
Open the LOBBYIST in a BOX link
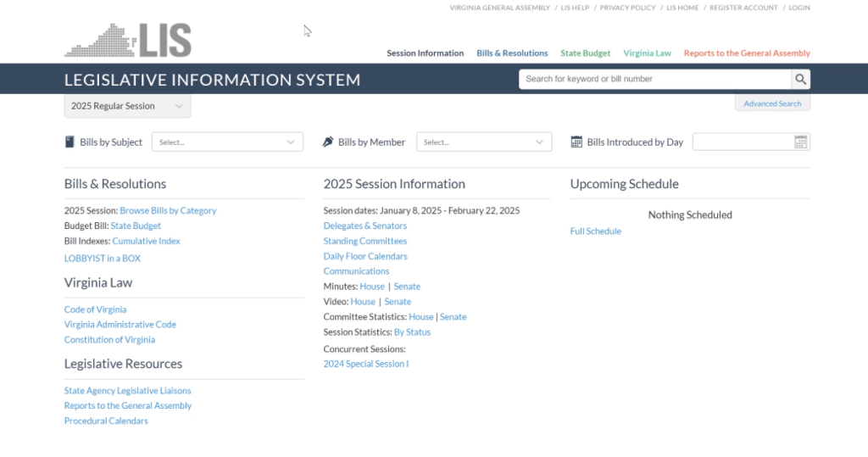point(103,258)
